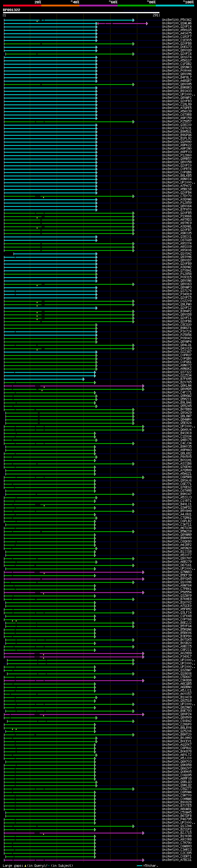Select hit label UniRef100_P25857
The width and height of the screenshot is (197, 868).
177,122
